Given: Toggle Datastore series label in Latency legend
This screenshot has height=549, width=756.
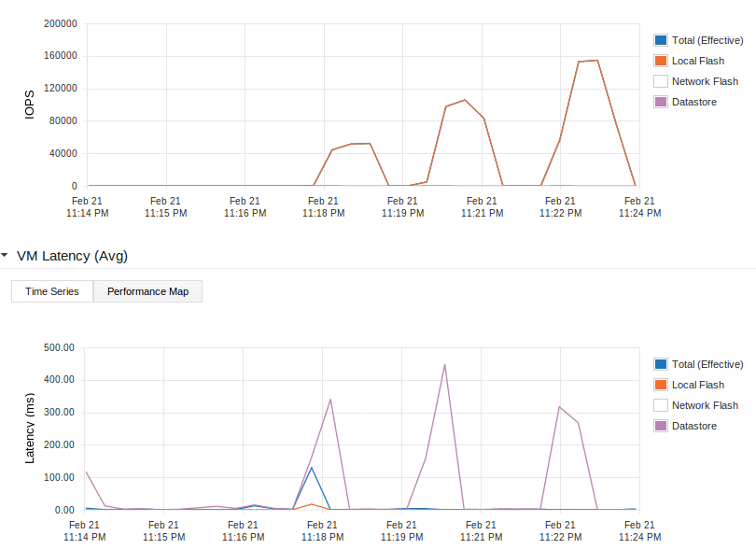Looking at the screenshot, I should [x=694, y=426].
